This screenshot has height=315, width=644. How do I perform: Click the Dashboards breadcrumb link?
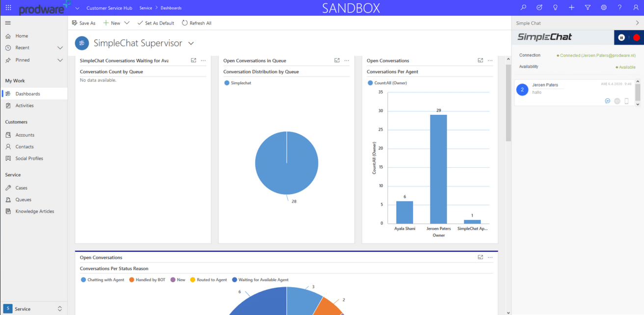pyautogui.click(x=171, y=8)
